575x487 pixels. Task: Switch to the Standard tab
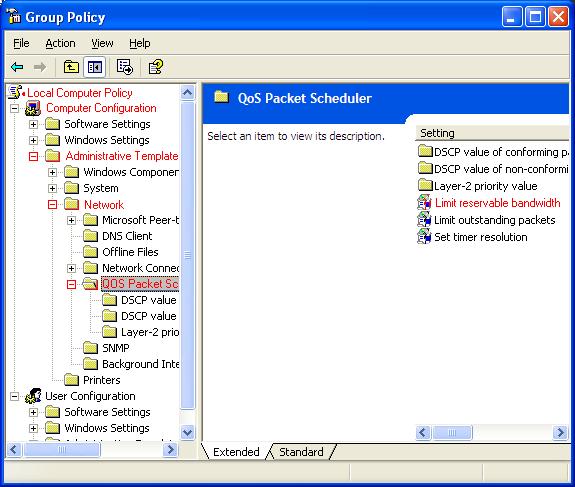[301, 452]
